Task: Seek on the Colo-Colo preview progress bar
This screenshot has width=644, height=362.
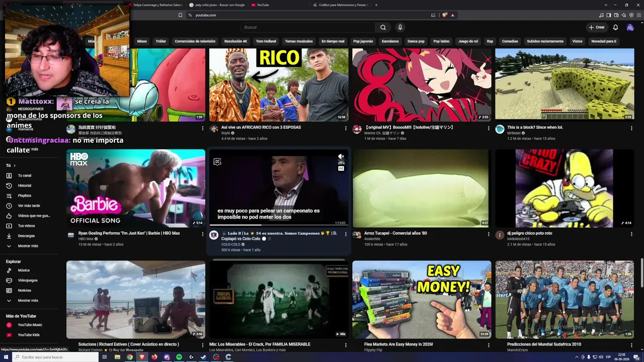Action: click(x=279, y=225)
